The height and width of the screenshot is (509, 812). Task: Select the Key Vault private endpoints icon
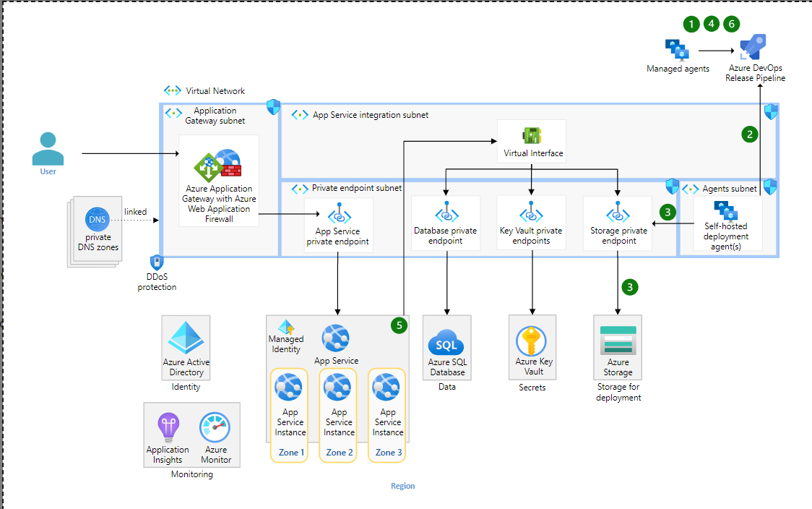point(531,213)
